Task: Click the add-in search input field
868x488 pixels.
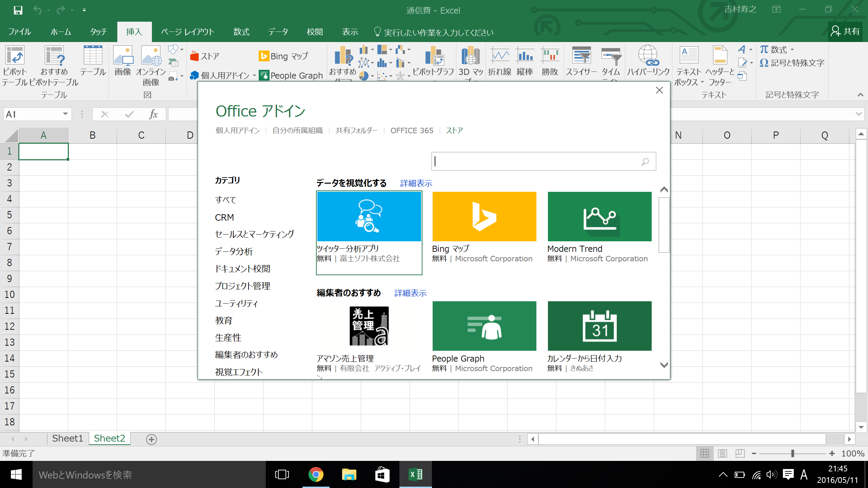Action: (x=544, y=161)
